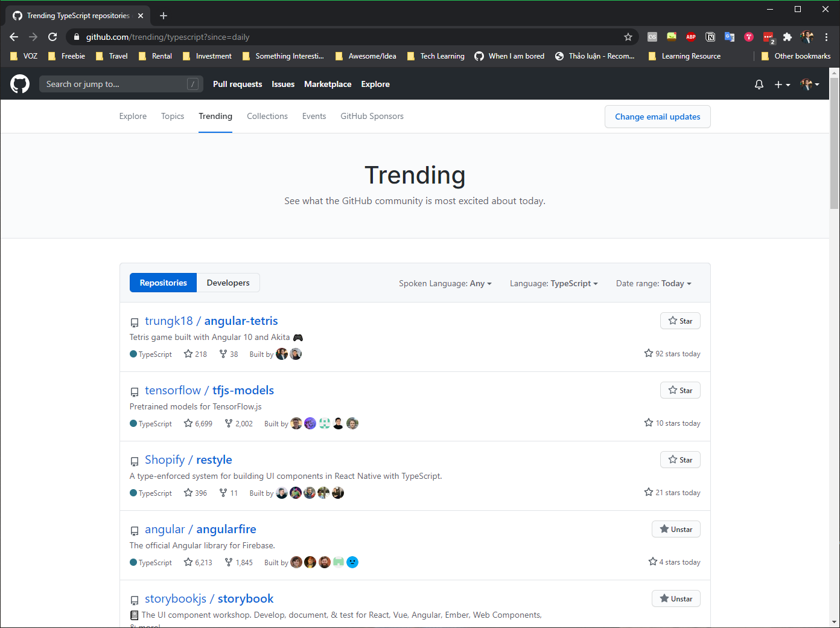
Task: Open the plus create-new dropdown in header
Action: point(782,85)
